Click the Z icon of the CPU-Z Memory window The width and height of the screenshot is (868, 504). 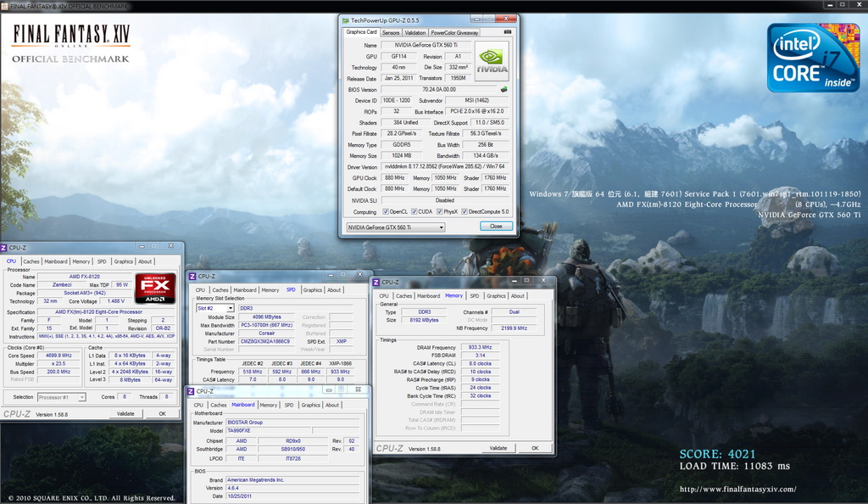[x=376, y=282]
